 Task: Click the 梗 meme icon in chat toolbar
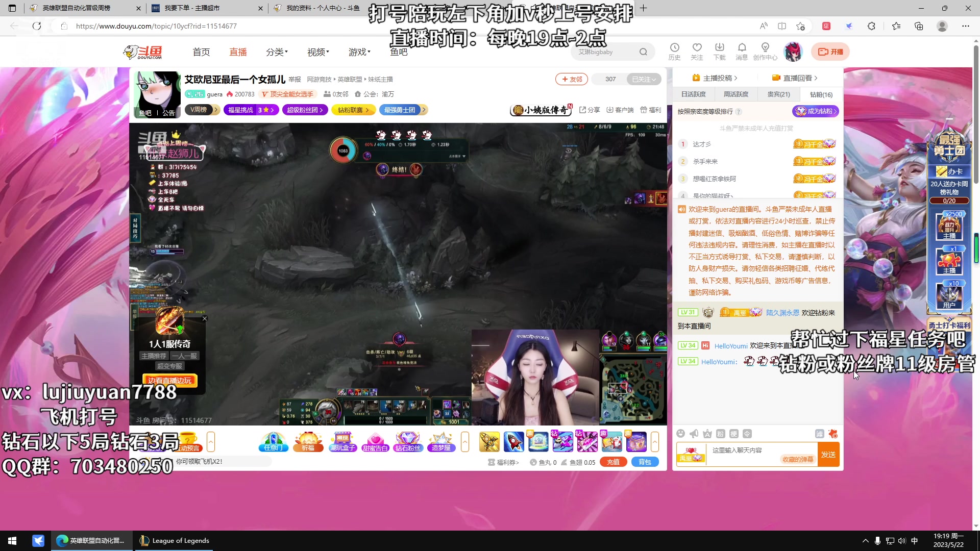pos(734,434)
